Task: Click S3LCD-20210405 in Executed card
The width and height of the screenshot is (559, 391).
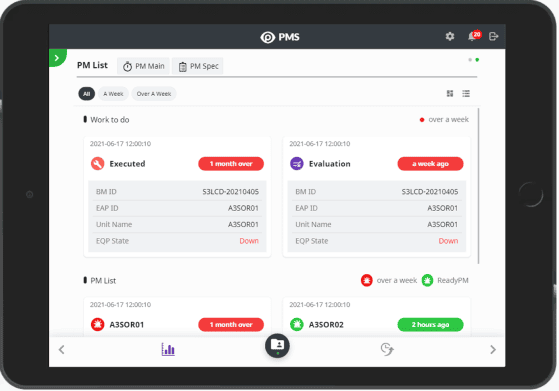Action: click(x=231, y=192)
